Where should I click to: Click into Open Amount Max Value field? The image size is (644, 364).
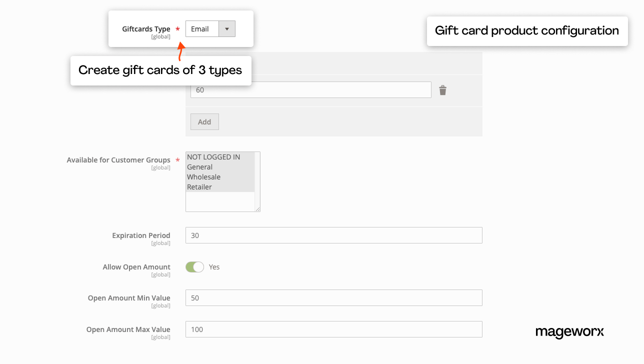(x=333, y=329)
